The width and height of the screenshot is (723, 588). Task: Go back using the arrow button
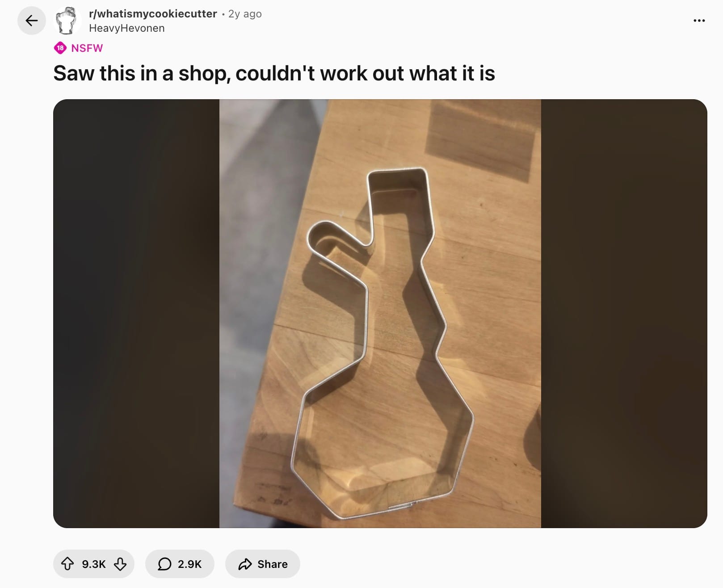point(31,21)
